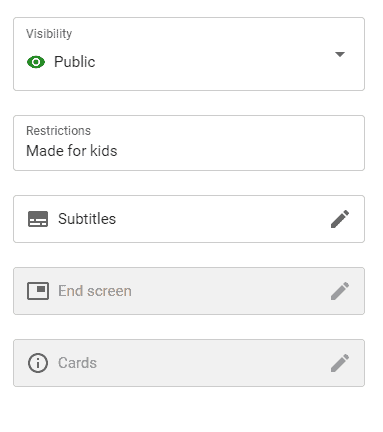This screenshot has width=383, height=432.
Task: Edit the End screen via pencil icon
Action: (340, 291)
